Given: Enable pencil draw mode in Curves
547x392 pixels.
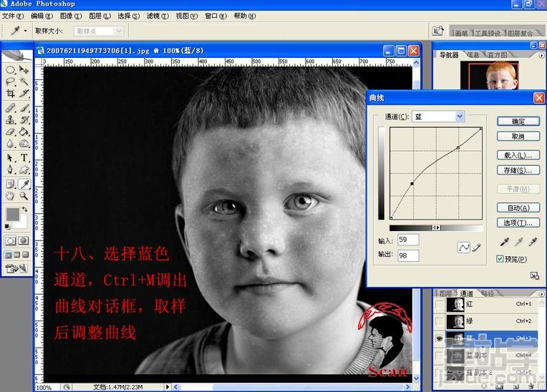Looking at the screenshot, I should point(477,248).
